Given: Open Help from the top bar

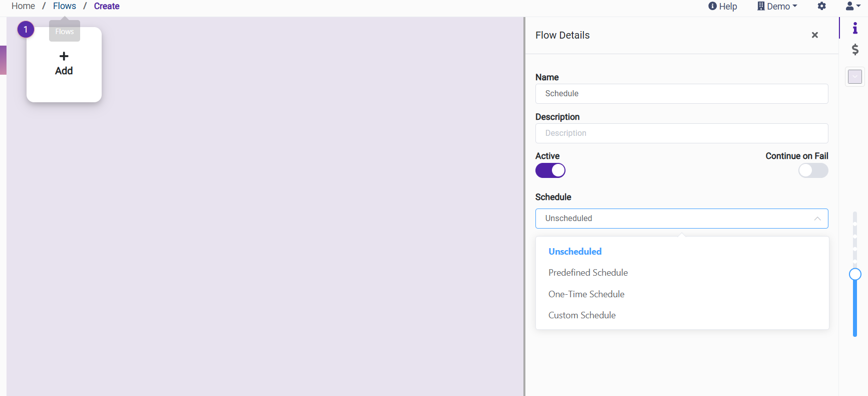Looking at the screenshot, I should [722, 6].
